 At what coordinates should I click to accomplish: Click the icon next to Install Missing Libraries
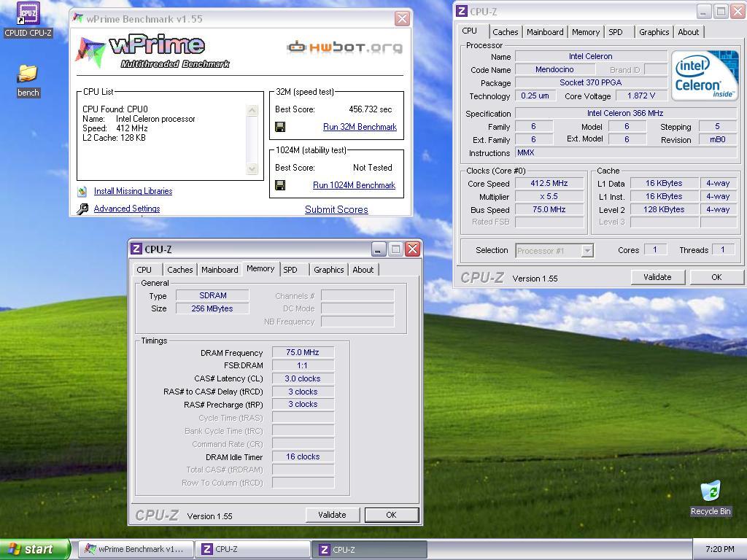click(x=82, y=192)
